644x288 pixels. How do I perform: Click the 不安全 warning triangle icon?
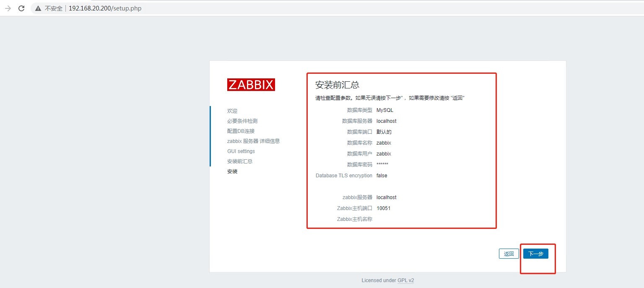(37, 8)
